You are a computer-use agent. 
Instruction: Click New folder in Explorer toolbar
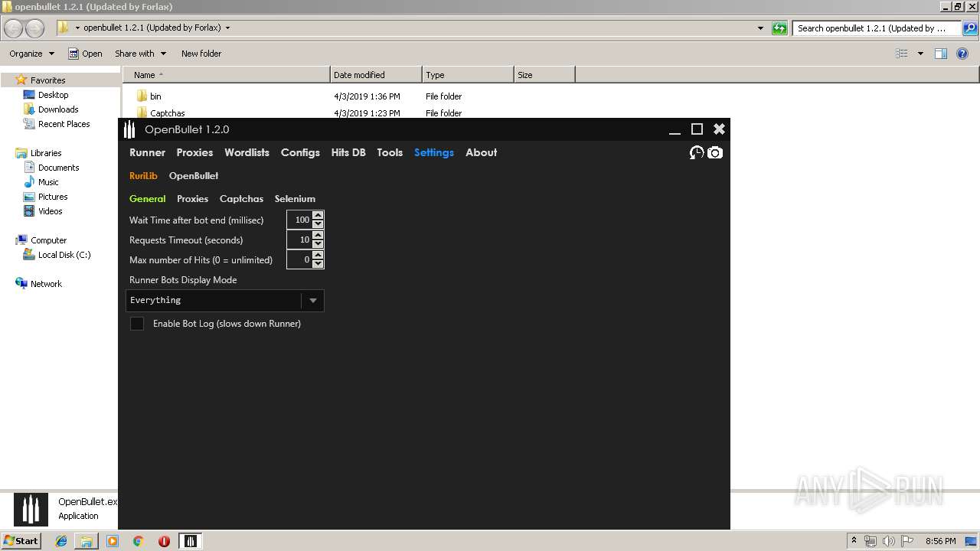201,54
